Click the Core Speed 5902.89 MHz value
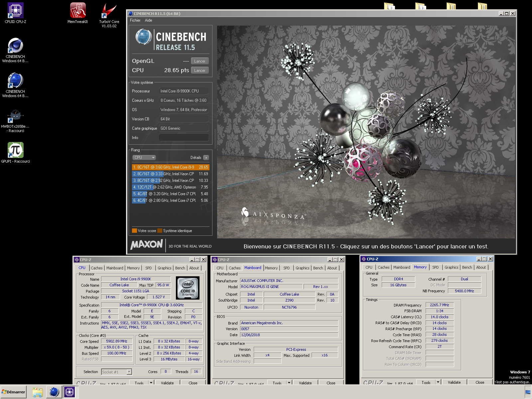The image size is (532, 399). 117,341
